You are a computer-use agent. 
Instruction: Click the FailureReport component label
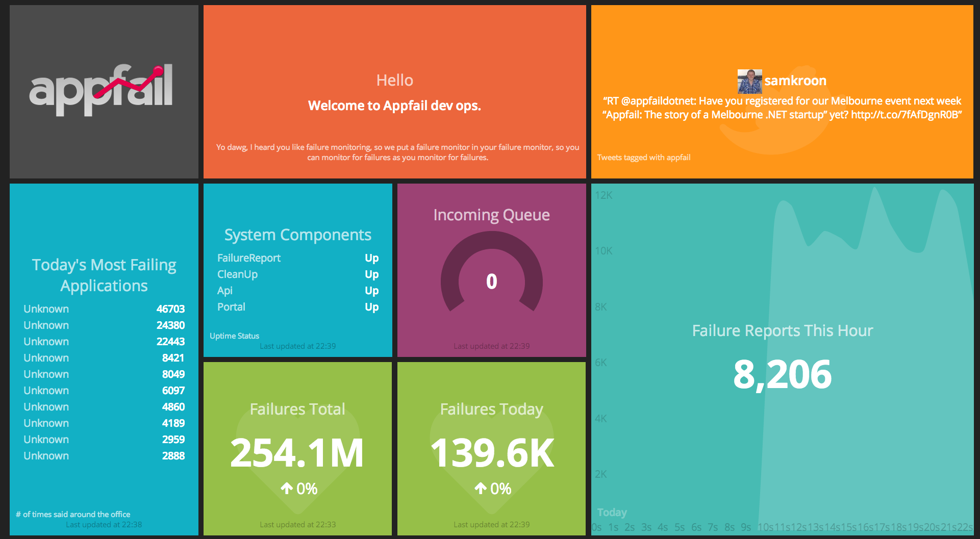(249, 258)
